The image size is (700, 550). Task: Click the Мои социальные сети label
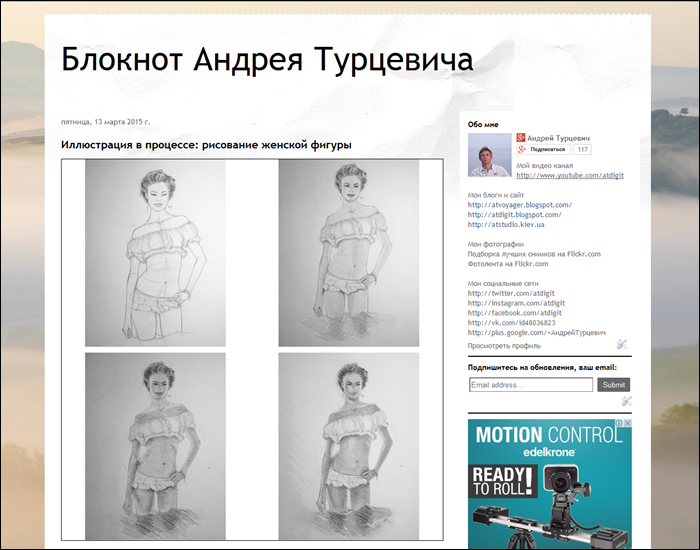(x=503, y=283)
